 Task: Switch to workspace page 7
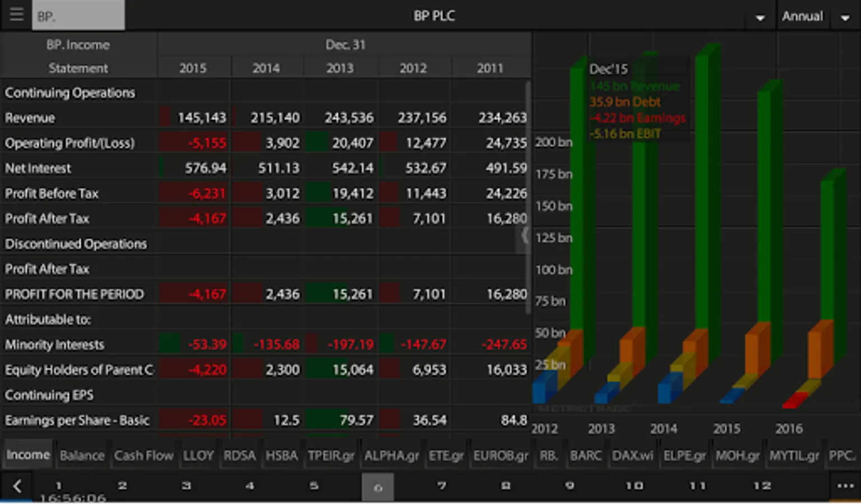tap(442, 486)
